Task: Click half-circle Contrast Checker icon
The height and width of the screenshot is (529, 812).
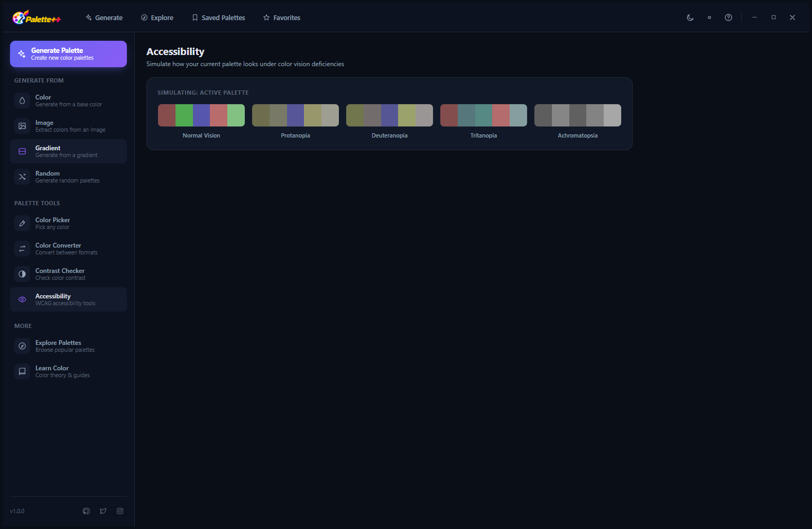Action: tap(22, 274)
